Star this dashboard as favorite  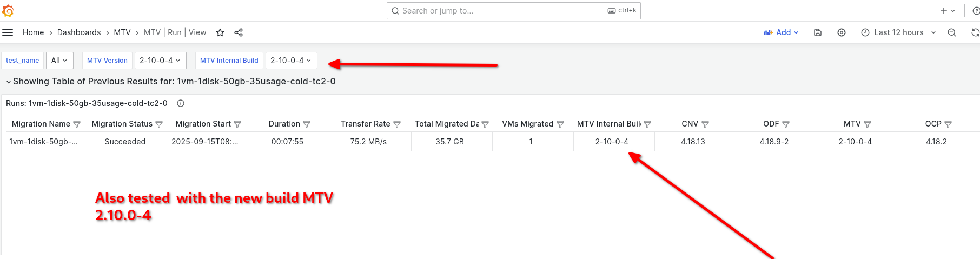tap(220, 32)
